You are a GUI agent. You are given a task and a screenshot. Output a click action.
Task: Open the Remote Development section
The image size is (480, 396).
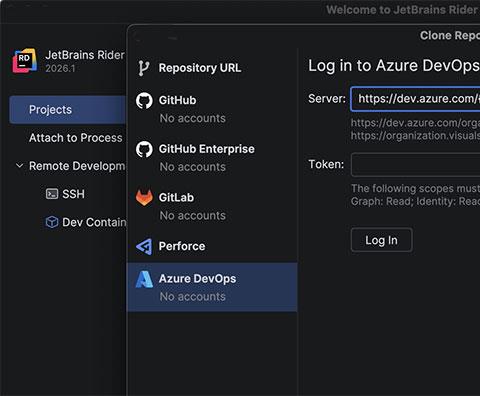[x=77, y=166]
